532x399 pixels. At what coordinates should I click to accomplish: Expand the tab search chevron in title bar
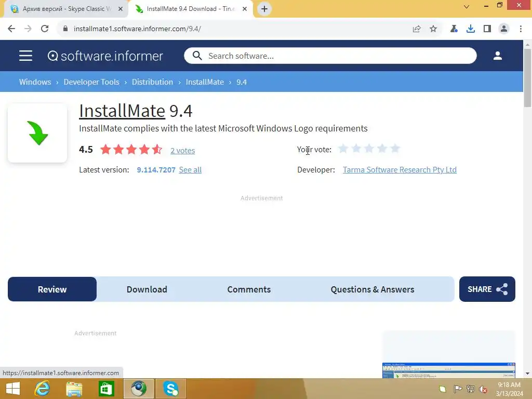coord(467,6)
